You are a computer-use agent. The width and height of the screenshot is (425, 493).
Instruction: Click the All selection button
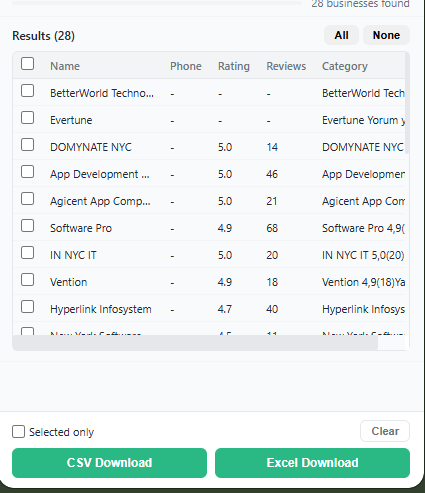(341, 35)
